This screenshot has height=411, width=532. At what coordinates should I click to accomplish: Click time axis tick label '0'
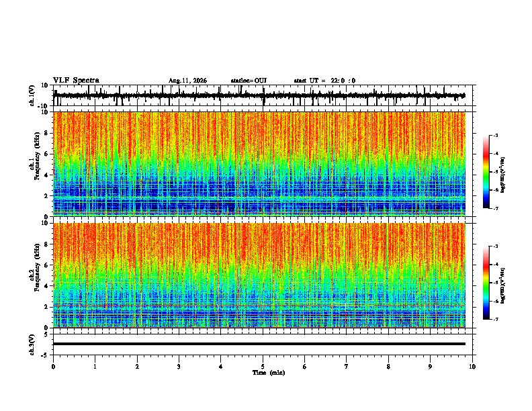pyautogui.click(x=53, y=367)
